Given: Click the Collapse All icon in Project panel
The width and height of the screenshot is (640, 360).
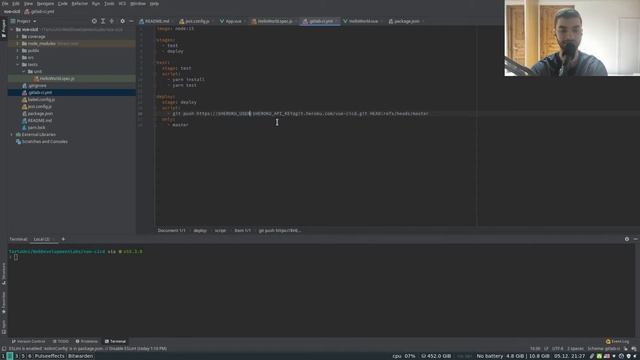Looking at the screenshot, I should pos(111,21).
